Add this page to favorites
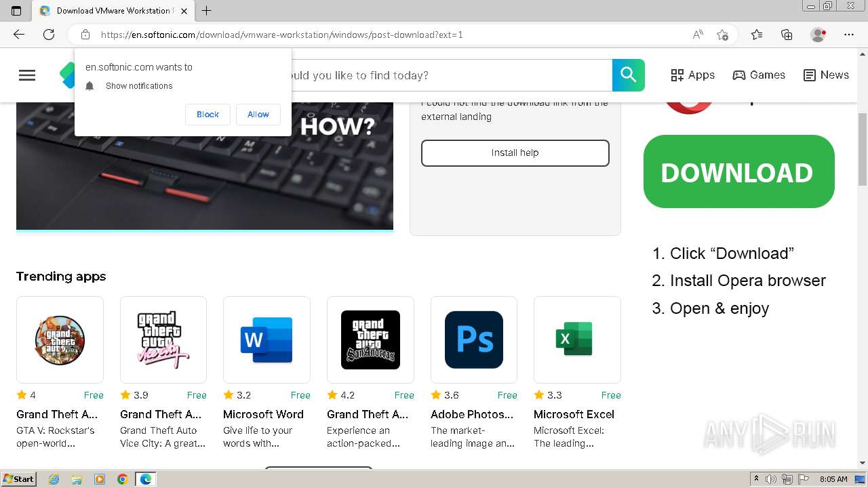This screenshot has height=488, width=868. pyautogui.click(x=722, y=35)
